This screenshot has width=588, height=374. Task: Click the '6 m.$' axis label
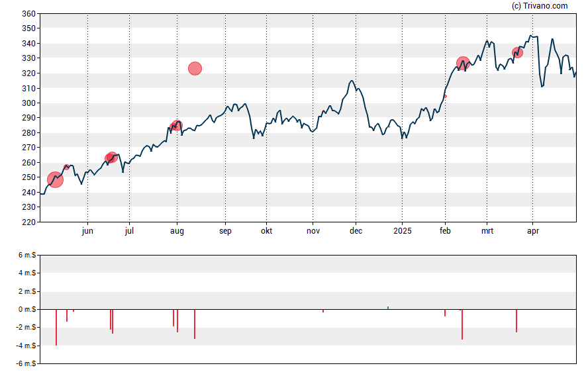[x=27, y=256]
